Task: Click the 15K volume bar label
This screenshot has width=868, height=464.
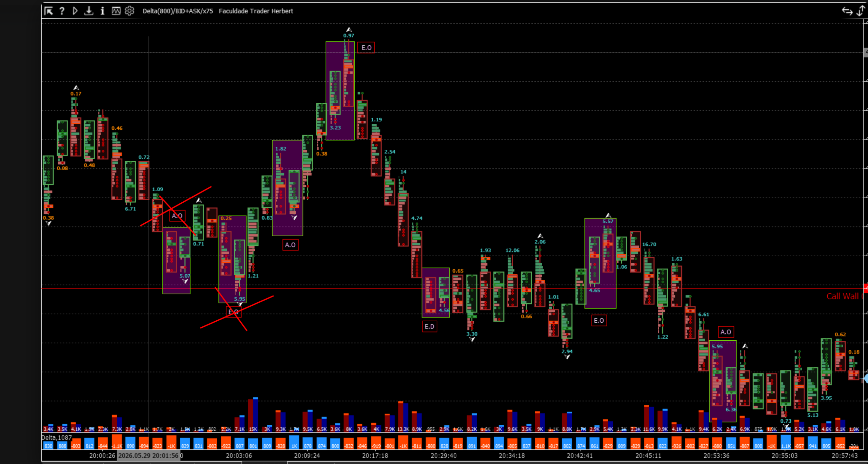Action: click(253, 429)
